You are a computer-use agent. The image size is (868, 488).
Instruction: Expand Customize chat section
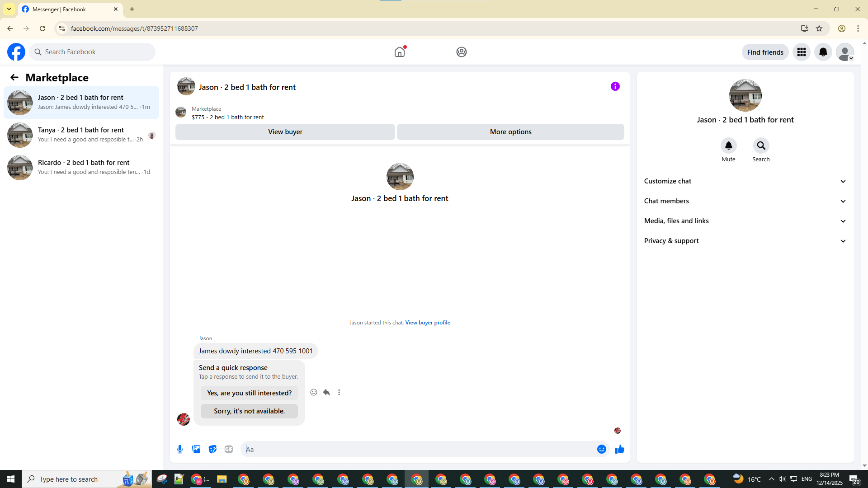click(x=745, y=181)
